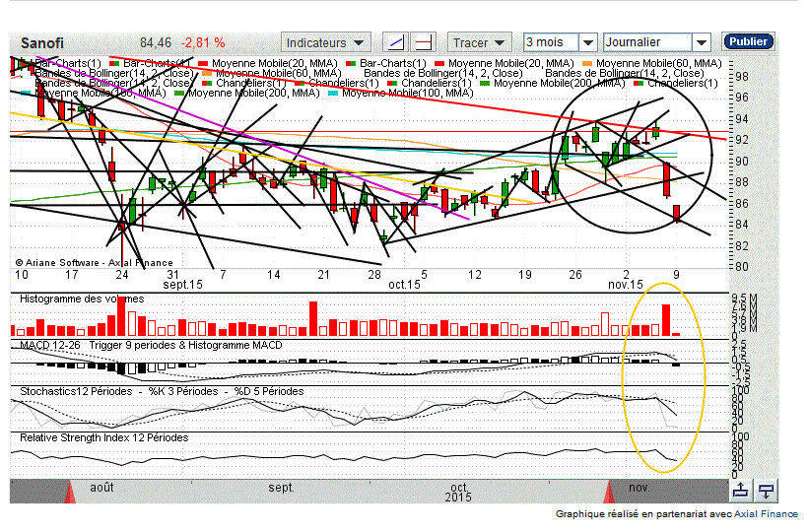
Task: Click the Moyenne Mobile(100, MMA) cyan legend swatch at right
Action: click(x=333, y=94)
